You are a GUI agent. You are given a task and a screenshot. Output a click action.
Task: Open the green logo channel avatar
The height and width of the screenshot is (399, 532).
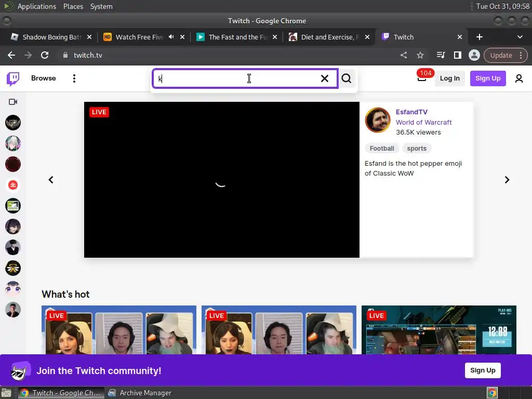pos(13,206)
